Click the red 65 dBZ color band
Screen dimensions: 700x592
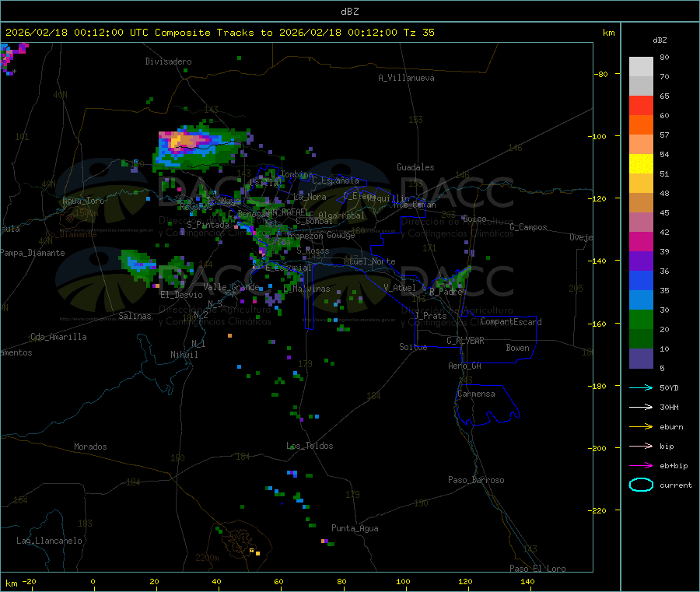pyautogui.click(x=641, y=105)
